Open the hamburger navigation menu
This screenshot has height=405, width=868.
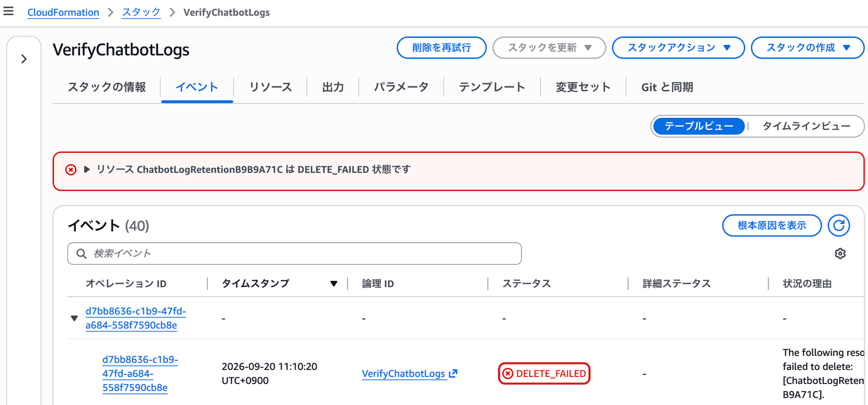pos(8,11)
